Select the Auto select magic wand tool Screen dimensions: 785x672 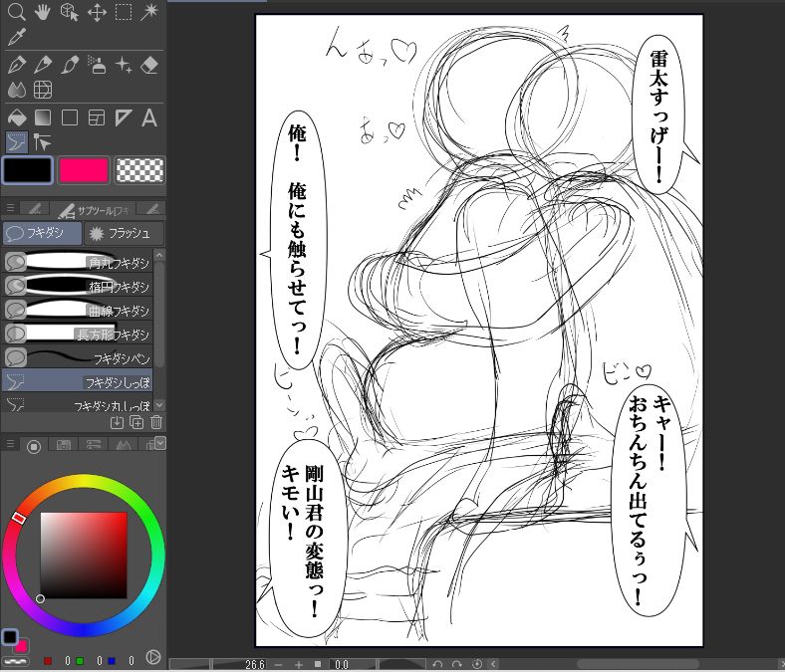[x=148, y=12]
